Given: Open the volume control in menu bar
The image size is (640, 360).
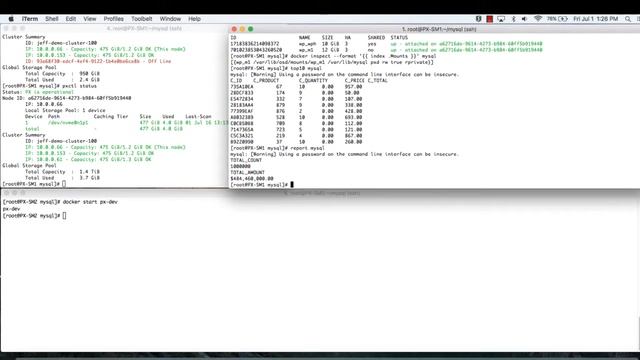Looking at the screenshot, I should pyautogui.click(x=524, y=19).
